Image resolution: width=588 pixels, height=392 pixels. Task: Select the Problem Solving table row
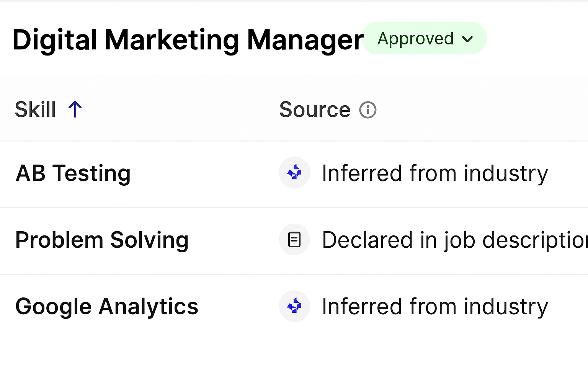click(294, 241)
